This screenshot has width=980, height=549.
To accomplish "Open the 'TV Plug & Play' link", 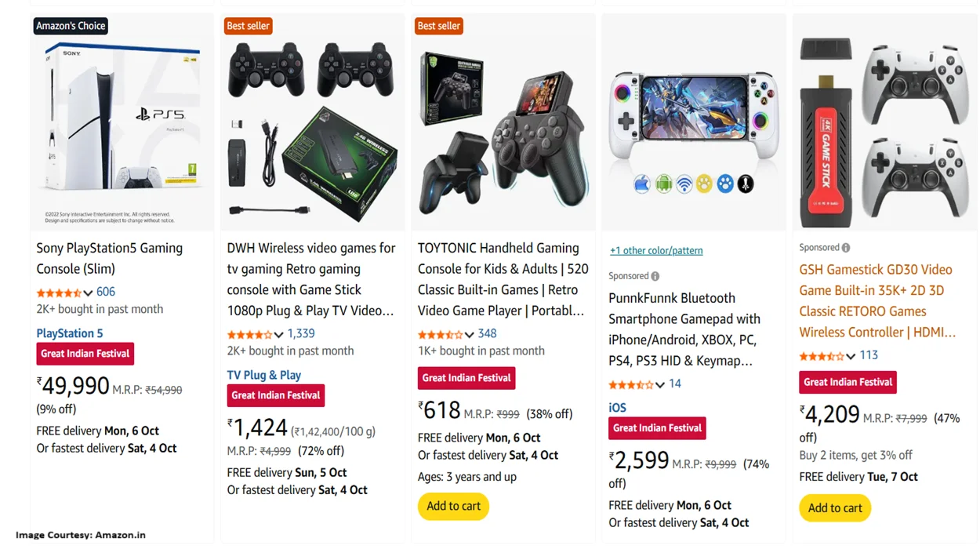I will click(x=264, y=375).
